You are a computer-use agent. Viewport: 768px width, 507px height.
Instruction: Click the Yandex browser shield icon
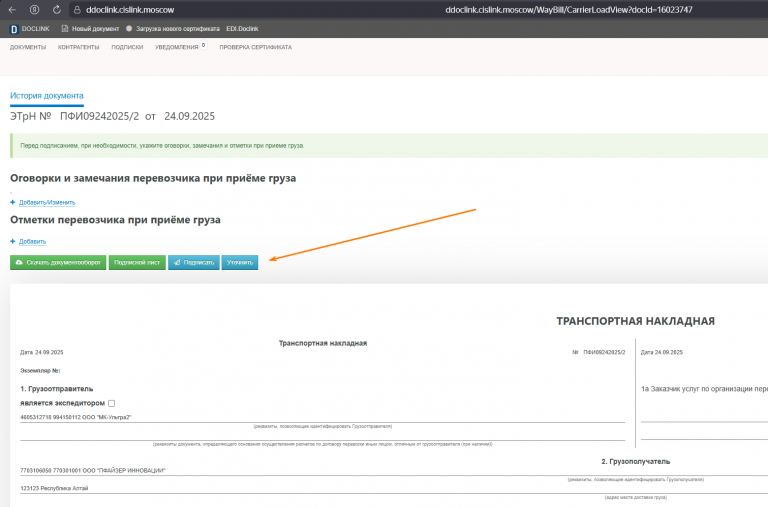point(34,10)
